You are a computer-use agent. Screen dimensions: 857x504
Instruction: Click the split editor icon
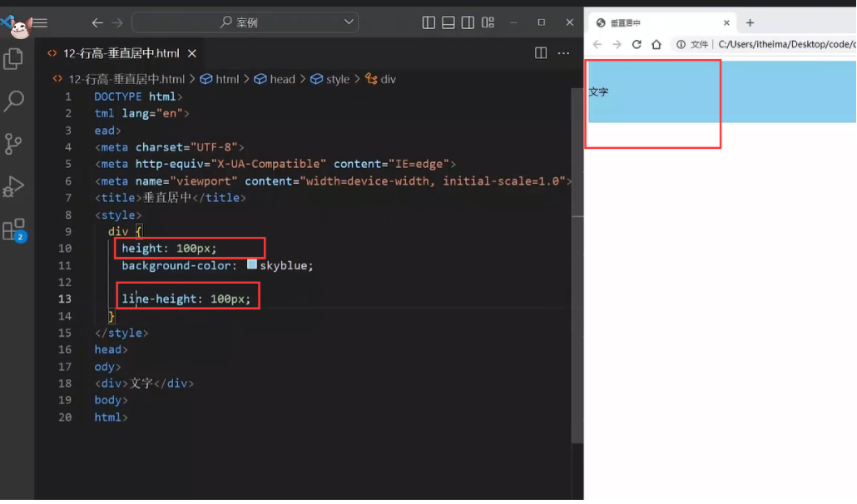[541, 53]
